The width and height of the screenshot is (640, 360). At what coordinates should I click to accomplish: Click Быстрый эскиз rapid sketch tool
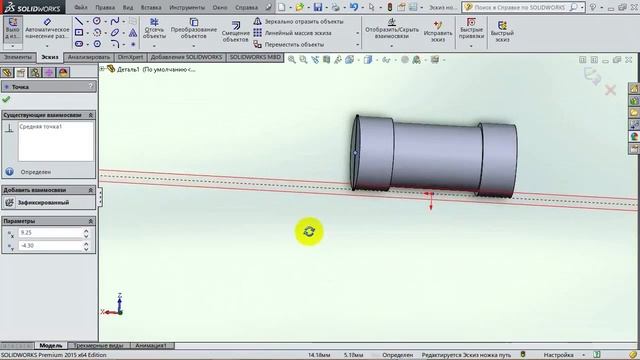(502, 32)
